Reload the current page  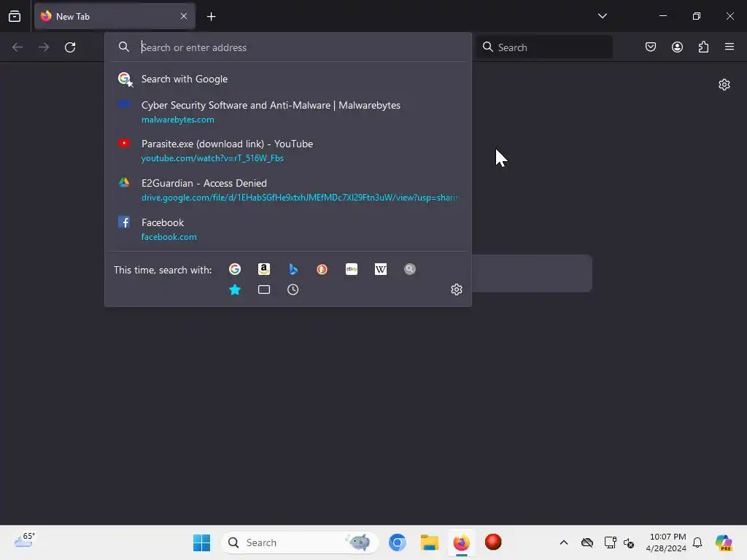70,47
